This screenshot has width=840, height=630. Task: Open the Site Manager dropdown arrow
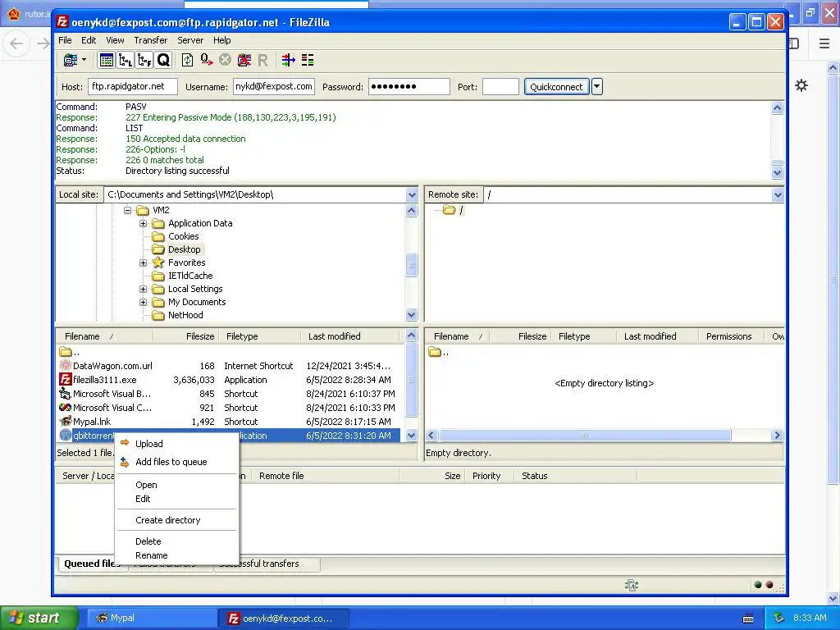(x=84, y=60)
